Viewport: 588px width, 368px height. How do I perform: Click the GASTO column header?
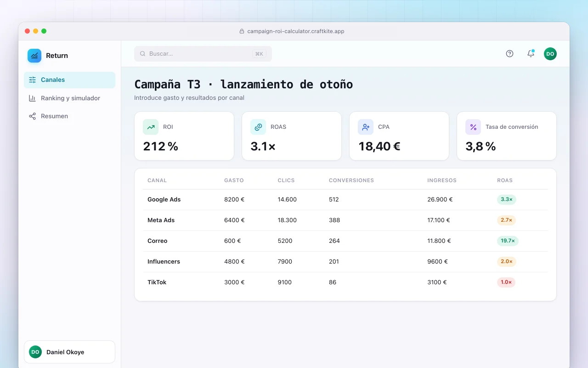click(234, 180)
